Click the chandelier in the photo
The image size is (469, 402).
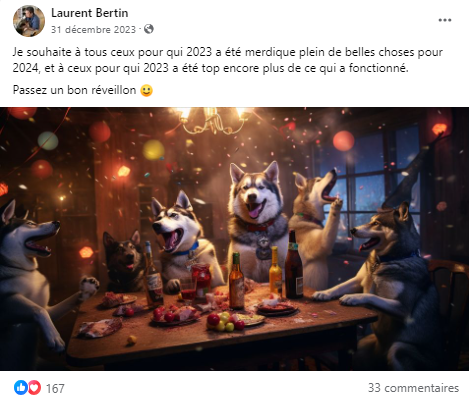tap(213, 120)
